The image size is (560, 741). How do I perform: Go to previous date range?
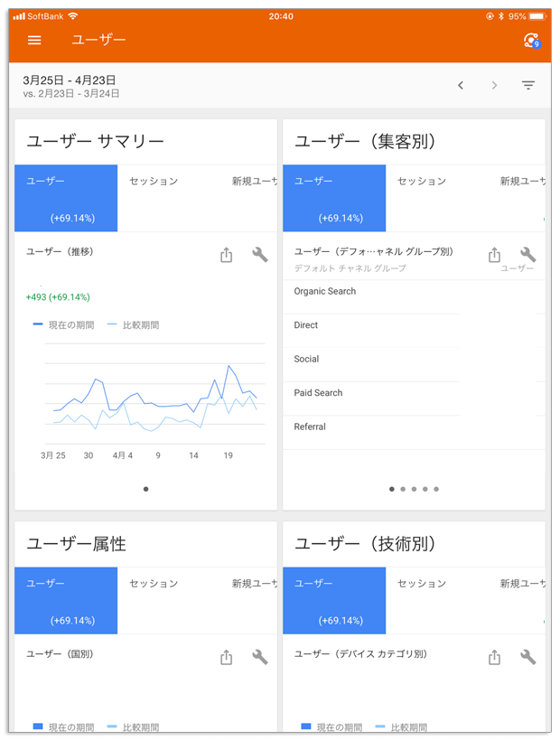pos(461,86)
